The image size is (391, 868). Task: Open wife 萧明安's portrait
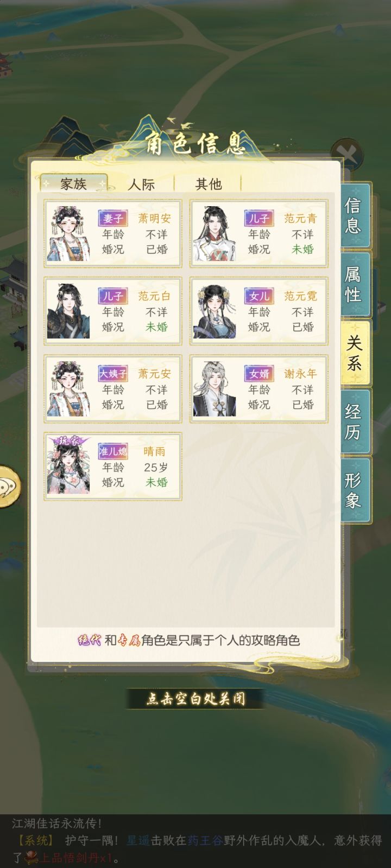pyautogui.click(x=69, y=234)
